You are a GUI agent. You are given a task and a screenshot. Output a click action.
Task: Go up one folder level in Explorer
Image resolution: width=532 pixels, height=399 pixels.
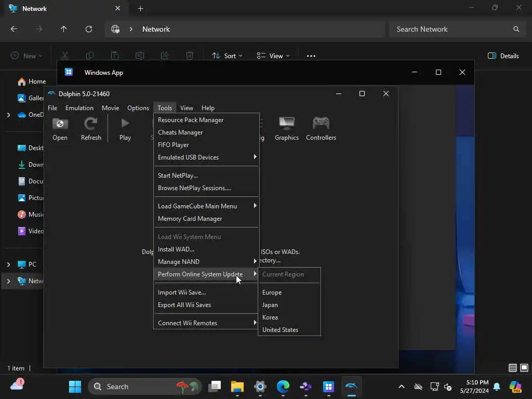63,29
